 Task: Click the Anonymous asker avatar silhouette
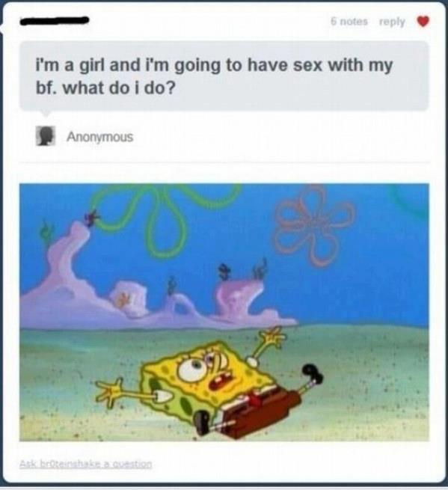coord(46,136)
